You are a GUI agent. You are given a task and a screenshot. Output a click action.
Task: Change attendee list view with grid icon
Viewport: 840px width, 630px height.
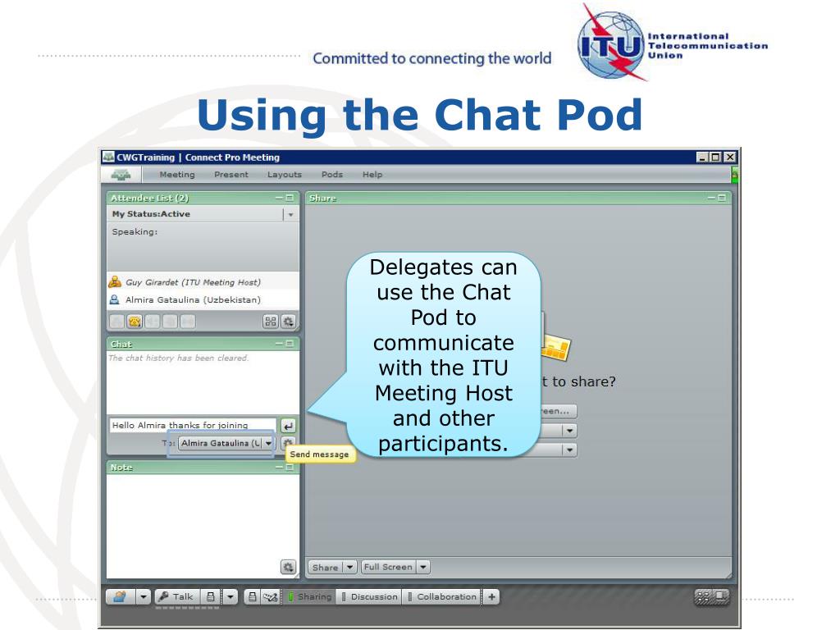click(x=271, y=322)
